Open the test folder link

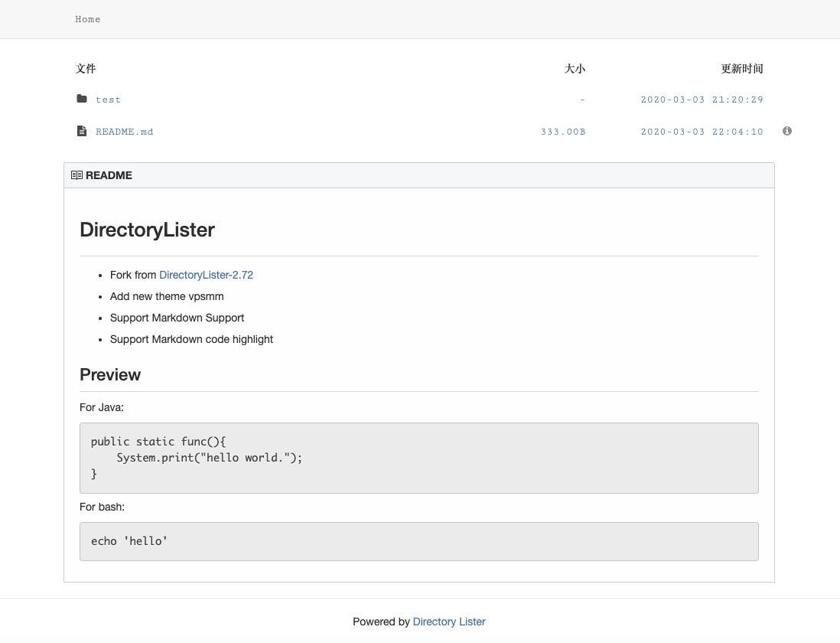coord(108,100)
